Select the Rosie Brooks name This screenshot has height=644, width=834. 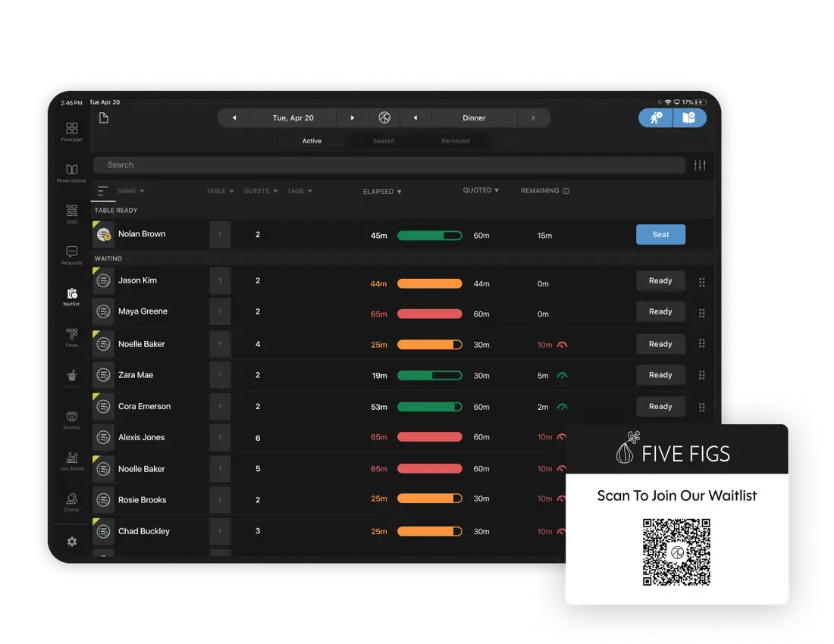click(142, 500)
